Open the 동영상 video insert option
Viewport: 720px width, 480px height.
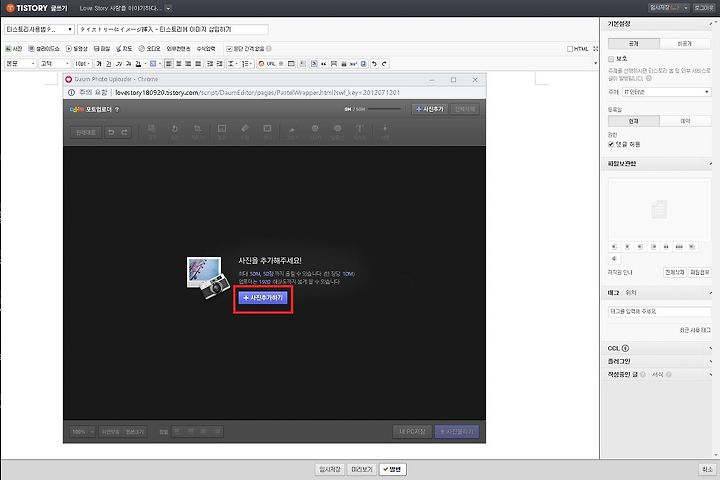tap(77, 49)
